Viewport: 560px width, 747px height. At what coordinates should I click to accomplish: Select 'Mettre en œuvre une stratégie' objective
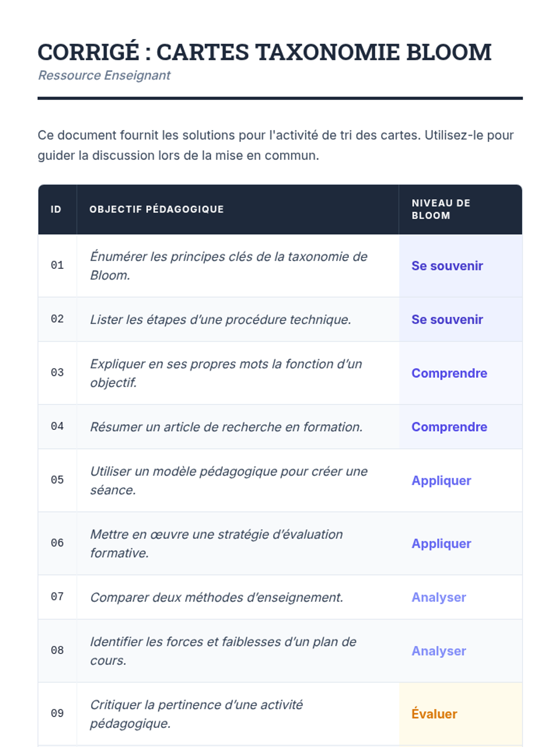217,543
